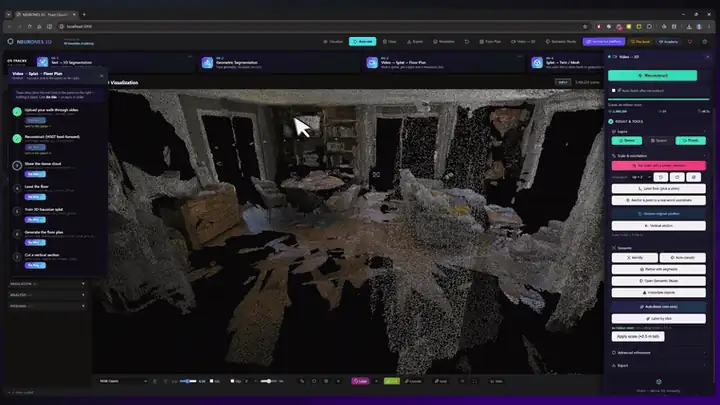The image size is (720, 405).
Task: Open Academy in the top toolbar
Action: tap(668, 41)
